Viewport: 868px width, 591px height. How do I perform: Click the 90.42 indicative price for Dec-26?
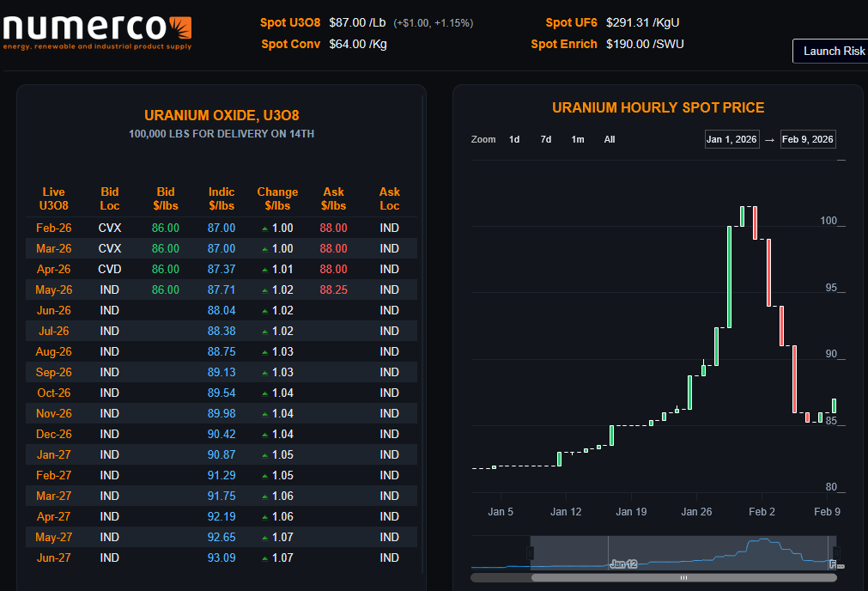(x=222, y=435)
